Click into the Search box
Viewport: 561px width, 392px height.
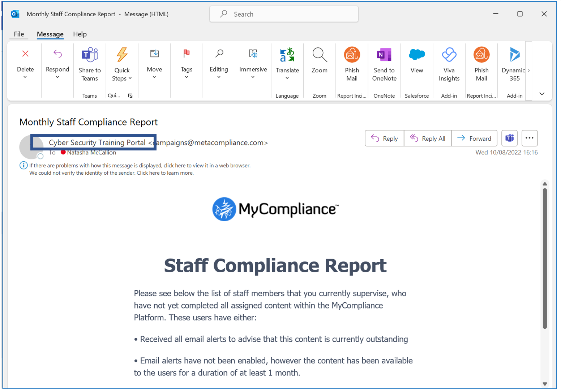point(284,14)
